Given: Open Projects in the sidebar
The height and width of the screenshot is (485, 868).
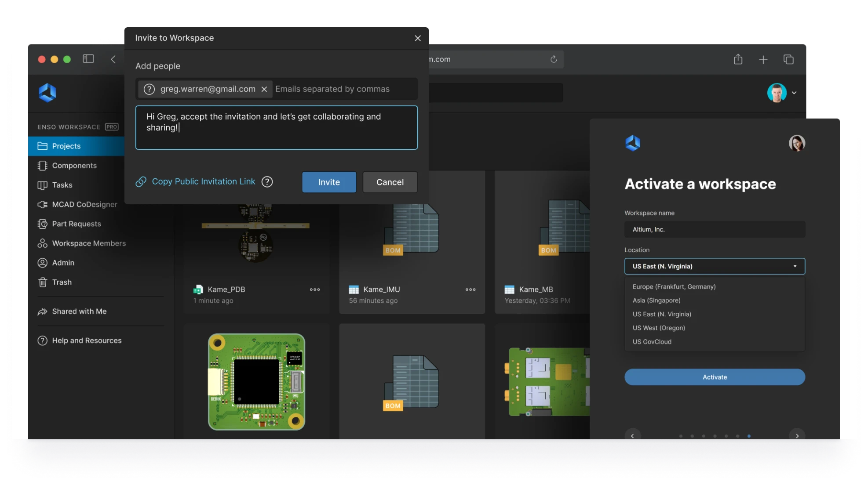Looking at the screenshot, I should [x=77, y=146].
